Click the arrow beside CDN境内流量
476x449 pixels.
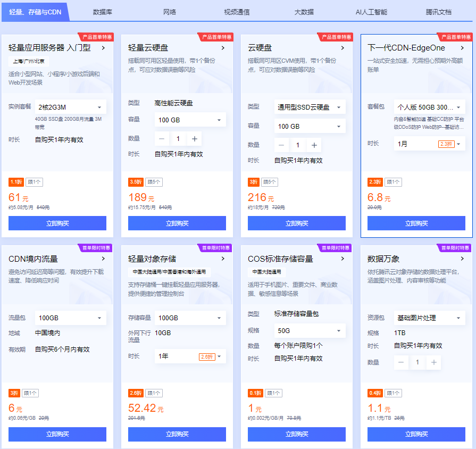[104, 259]
